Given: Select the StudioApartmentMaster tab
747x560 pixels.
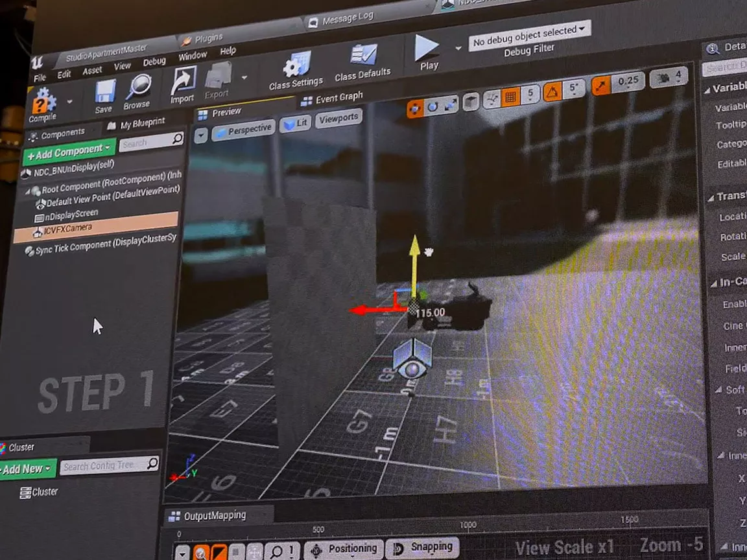Looking at the screenshot, I should click(x=106, y=53).
